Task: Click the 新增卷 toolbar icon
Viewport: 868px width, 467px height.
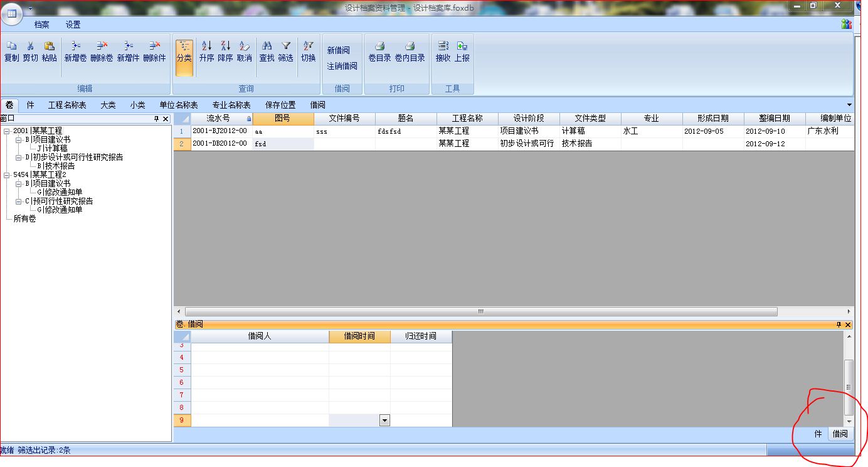Action: [x=75, y=46]
